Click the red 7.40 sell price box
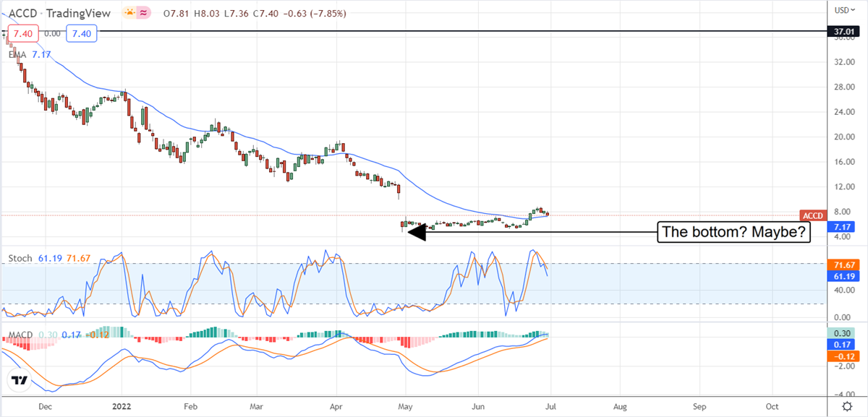This screenshot has height=417, width=868. pos(21,33)
